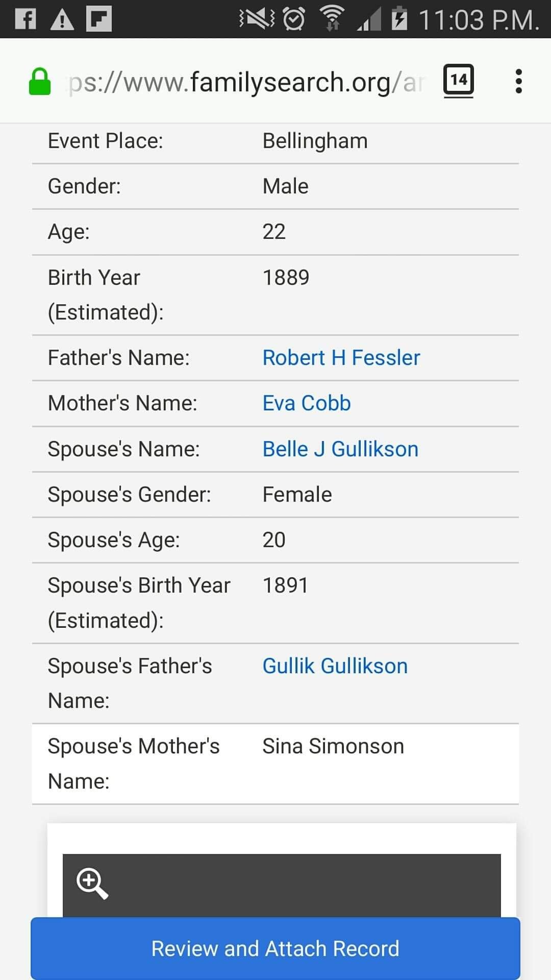The height and width of the screenshot is (980, 551).
Task: Tap the magnifier zoom-in icon on image viewer
Action: pos(92,883)
